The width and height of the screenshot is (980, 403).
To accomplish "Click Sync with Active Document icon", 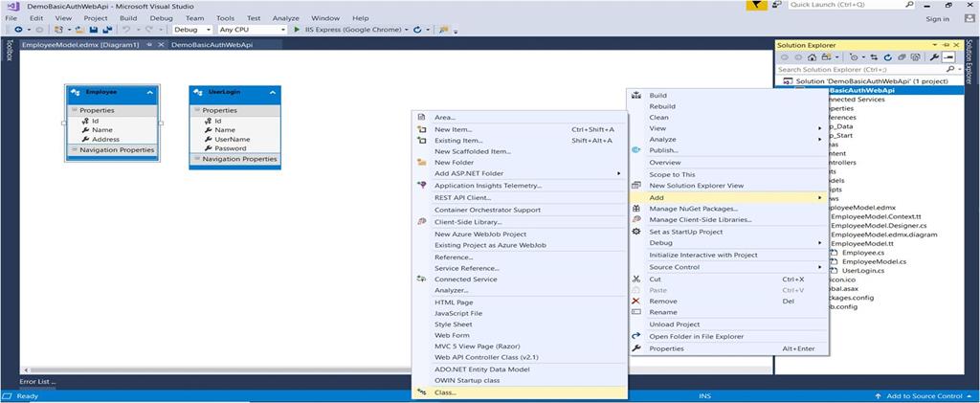I will point(874,56).
